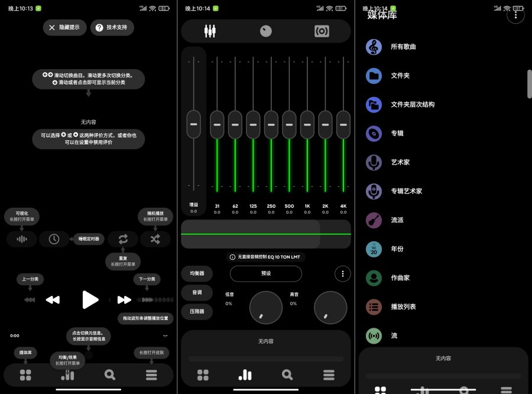The height and width of the screenshot is (394, 532).
Task: Open three-dot menu beside 预设
Action: point(342,273)
